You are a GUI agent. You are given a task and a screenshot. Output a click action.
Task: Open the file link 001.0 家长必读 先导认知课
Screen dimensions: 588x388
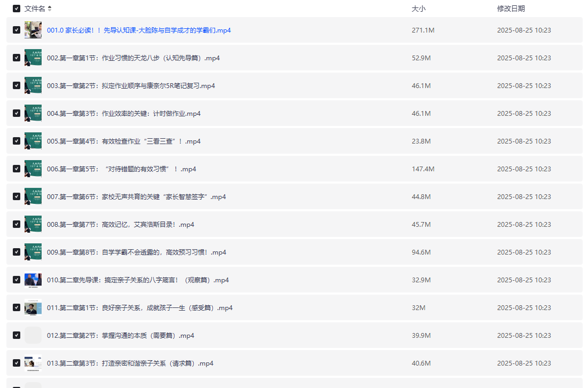[139, 30]
